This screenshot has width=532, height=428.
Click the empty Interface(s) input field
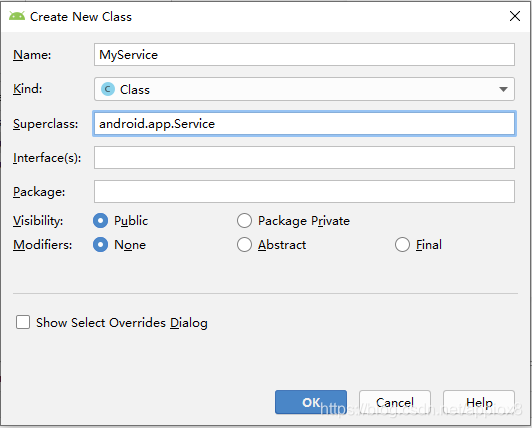pyautogui.click(x=304, y=157)
